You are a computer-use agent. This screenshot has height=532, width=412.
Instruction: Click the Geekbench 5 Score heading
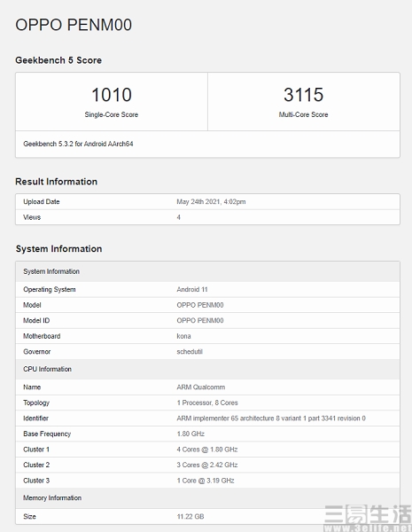tap(58, 60)
